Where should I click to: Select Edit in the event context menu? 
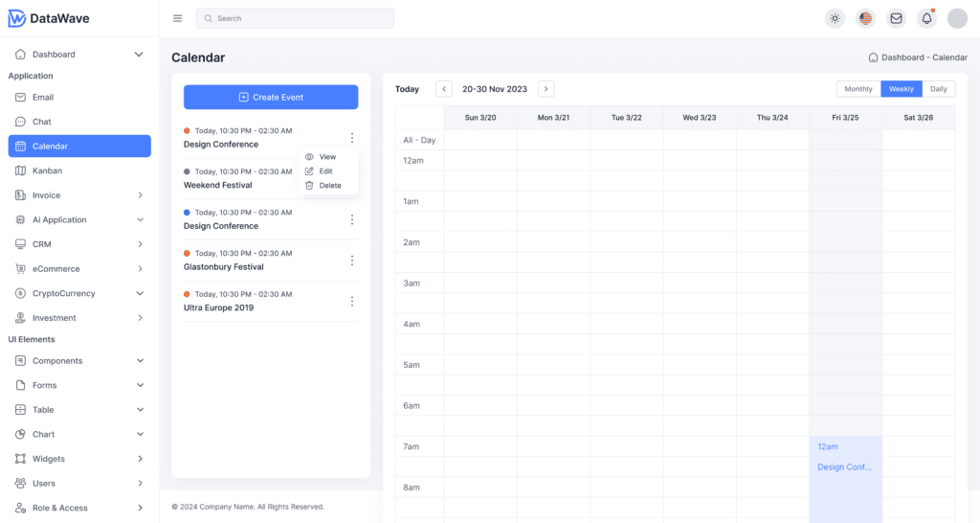click(325, 171)
